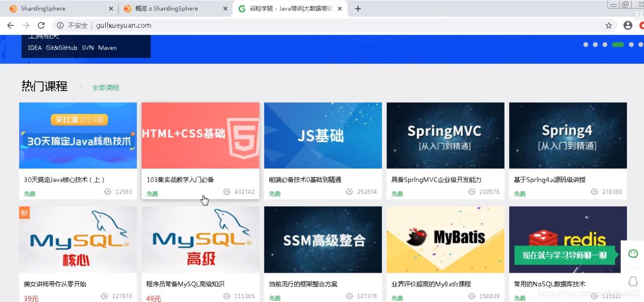Click the 现在就与学习导师聊一聊 chat button
Viewport: 644px width, 302px height.
click(x=565, y=255)
